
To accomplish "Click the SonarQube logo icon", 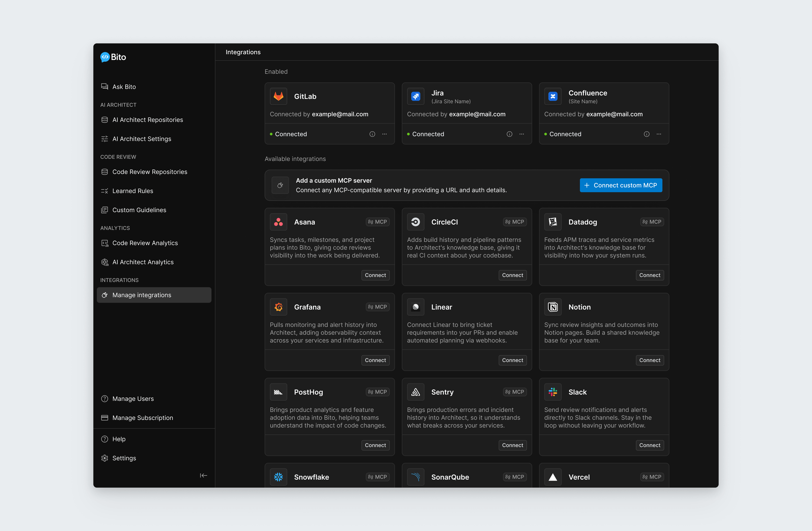I will coord(416,477).
